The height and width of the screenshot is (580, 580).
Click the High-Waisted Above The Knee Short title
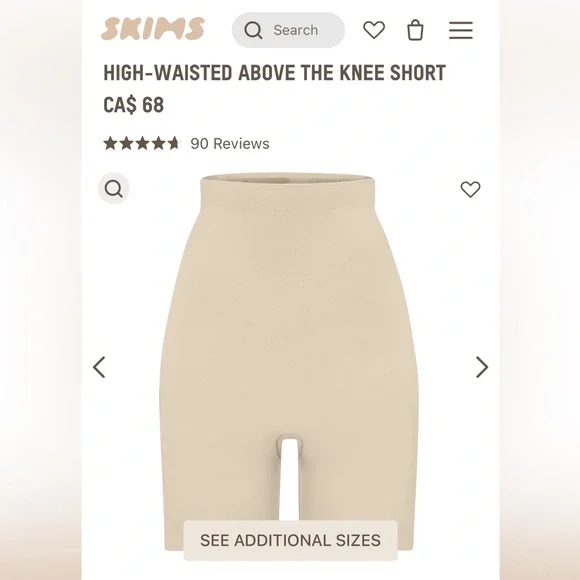[274, 73]
